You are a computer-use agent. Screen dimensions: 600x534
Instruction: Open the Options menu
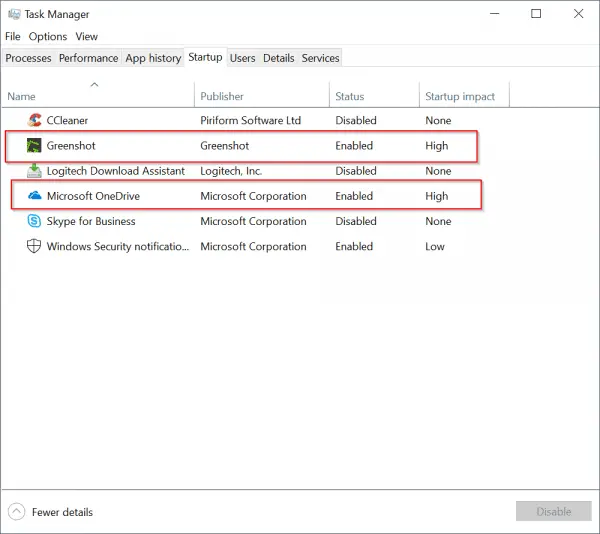point(48,36)
